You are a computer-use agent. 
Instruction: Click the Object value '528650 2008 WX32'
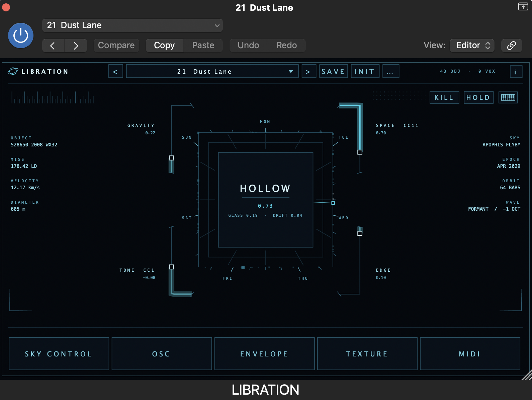pos(34,145)
